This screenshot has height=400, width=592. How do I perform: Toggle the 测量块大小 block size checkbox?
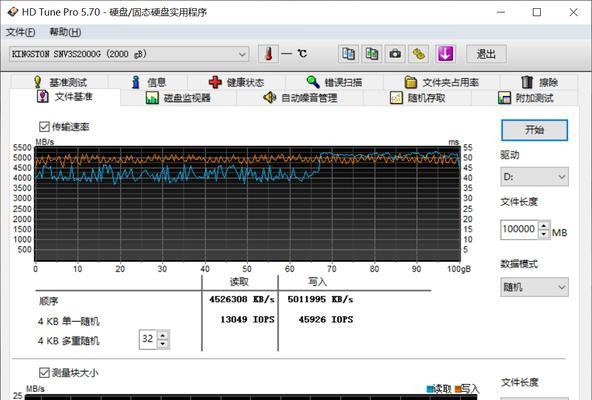point(44,373)
